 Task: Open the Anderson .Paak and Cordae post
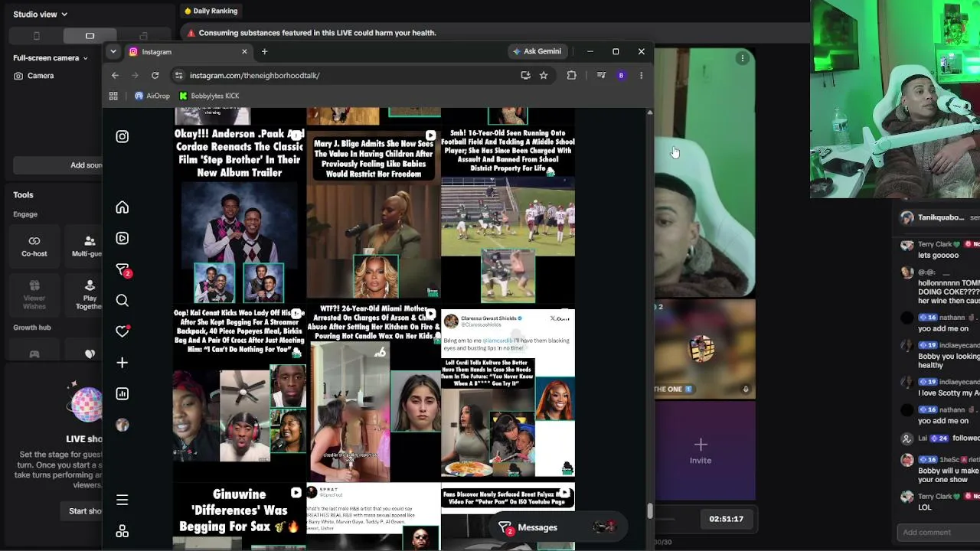(x=240, y=214)
